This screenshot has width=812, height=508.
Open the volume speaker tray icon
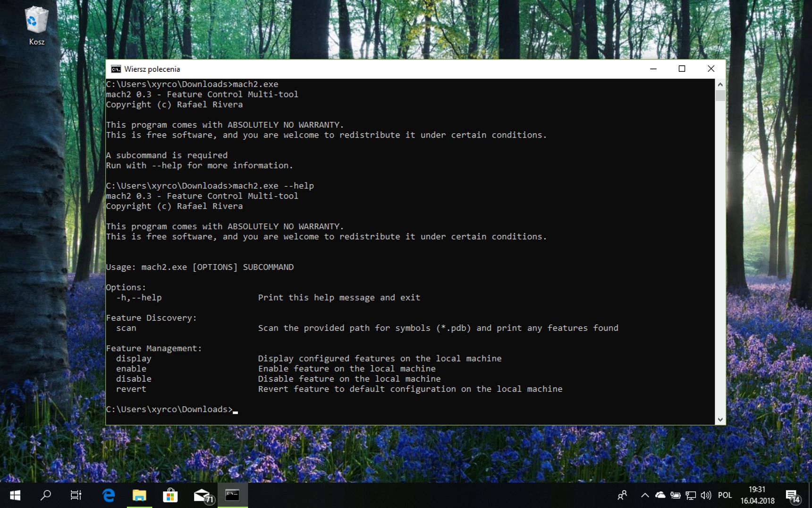[706, 495]
